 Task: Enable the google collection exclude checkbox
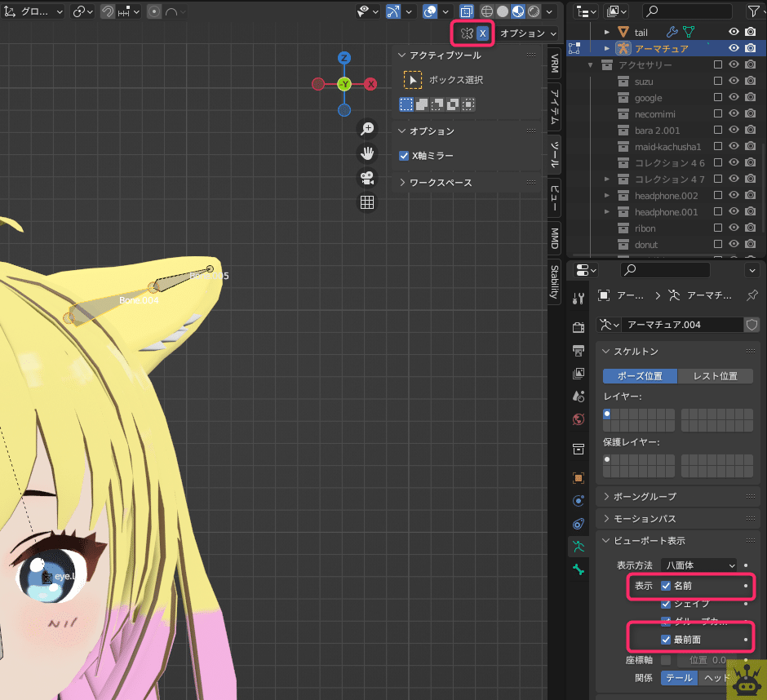tap(718, 97)
